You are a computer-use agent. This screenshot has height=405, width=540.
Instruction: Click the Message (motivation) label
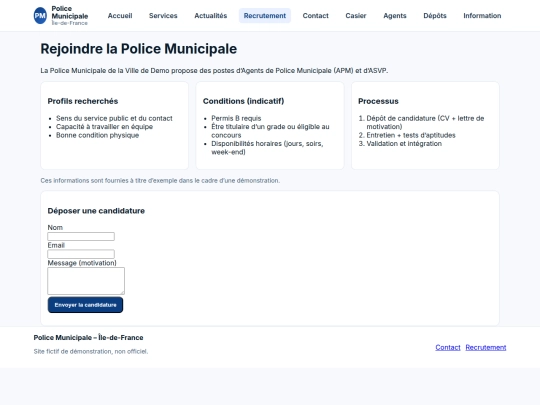pyautogui.click(x=82, y=263)
